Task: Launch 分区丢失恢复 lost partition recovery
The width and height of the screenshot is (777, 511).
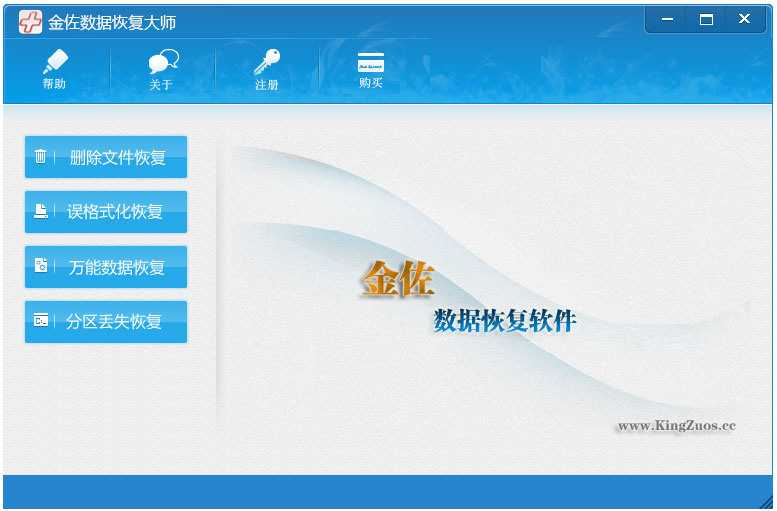Action: click(x=106, y=322)
